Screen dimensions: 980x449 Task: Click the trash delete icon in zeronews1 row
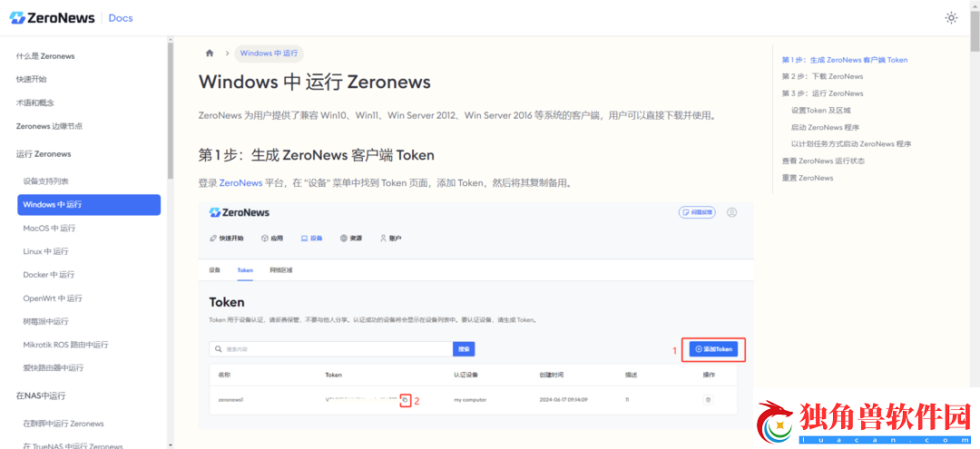point(708,400)
